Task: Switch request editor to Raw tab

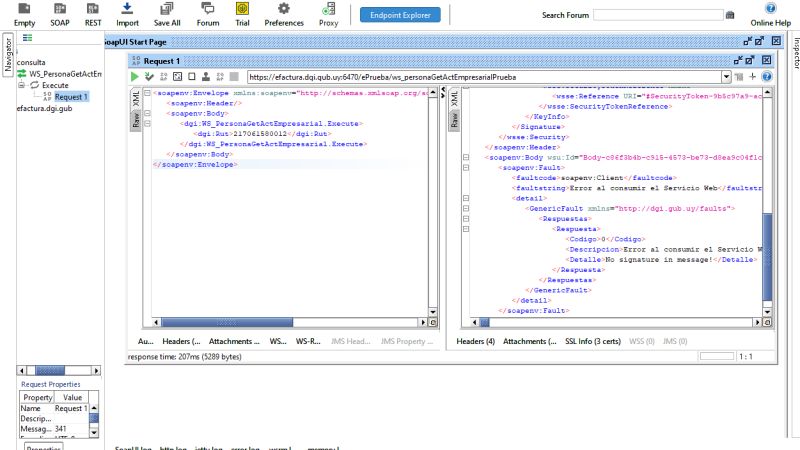Action: click(x=136, y=120)
